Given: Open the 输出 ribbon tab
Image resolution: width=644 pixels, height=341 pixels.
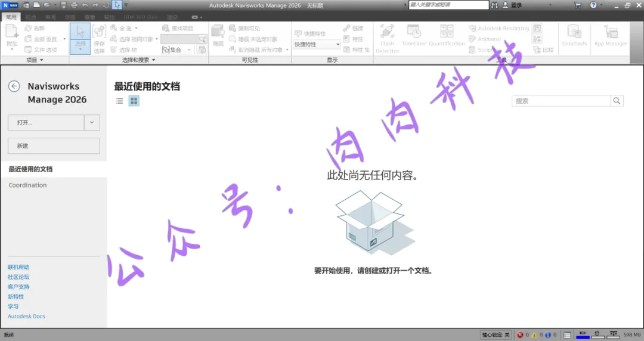Looking at the screenshot, I should click(109, 17).
